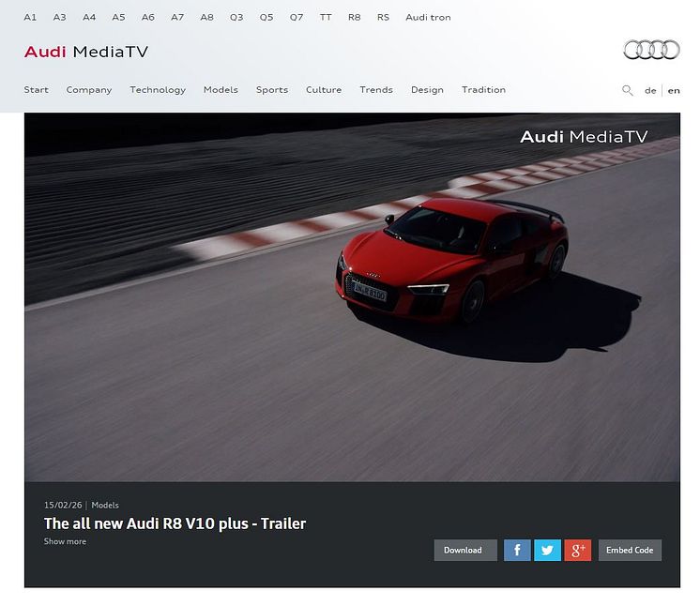Click the date text 15/02/26
The height and width of the screenshot is (606, 700).
[x=63, y=505]
